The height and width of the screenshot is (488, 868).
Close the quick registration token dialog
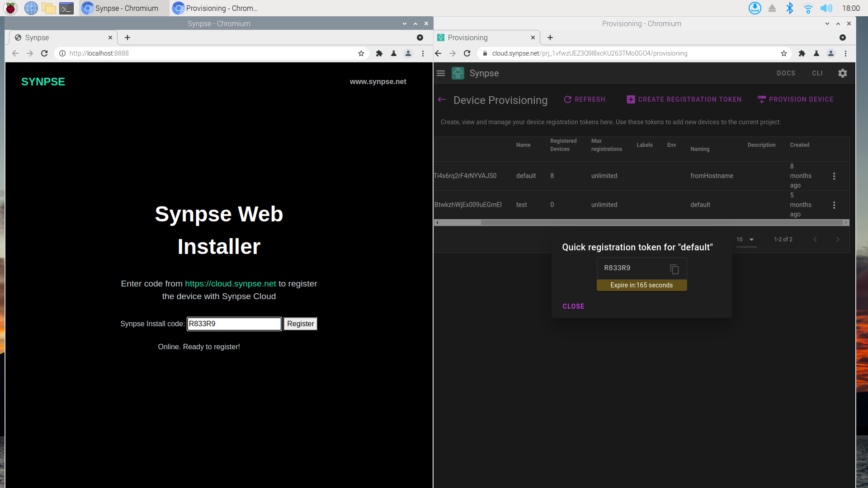[573, 306]
